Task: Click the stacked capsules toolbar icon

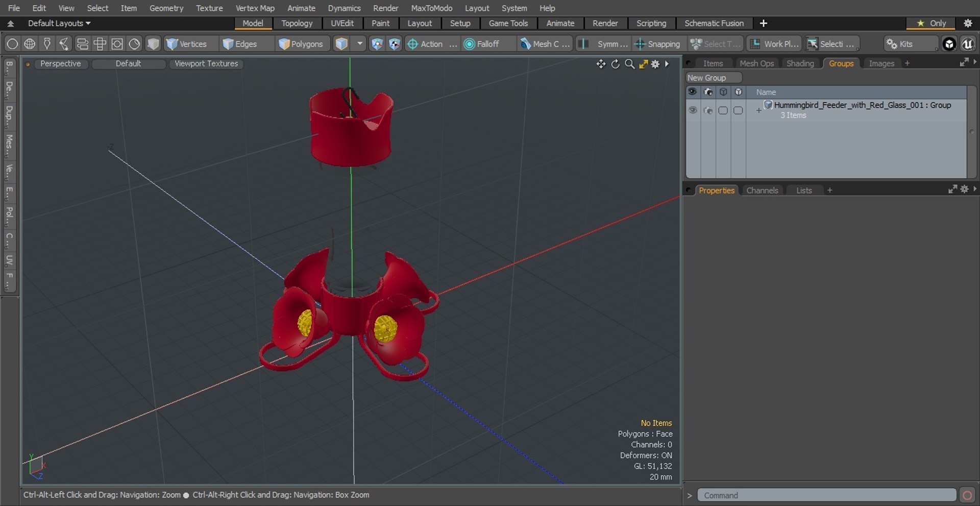Action: (x=82, y=44)
